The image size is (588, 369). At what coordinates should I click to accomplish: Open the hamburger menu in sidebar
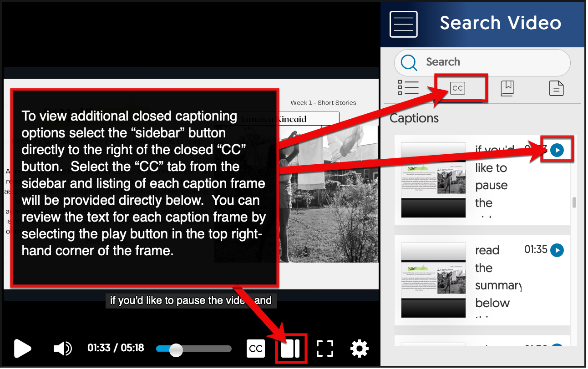point(403,24)
